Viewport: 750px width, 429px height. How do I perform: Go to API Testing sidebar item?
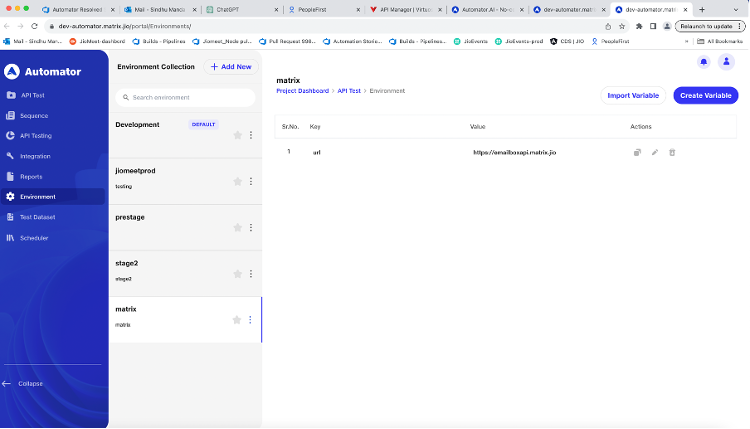[36, 136]
